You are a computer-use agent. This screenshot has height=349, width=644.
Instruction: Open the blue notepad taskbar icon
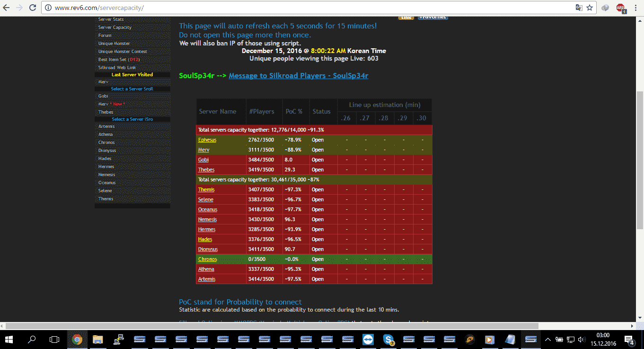[x=511, y=340]
